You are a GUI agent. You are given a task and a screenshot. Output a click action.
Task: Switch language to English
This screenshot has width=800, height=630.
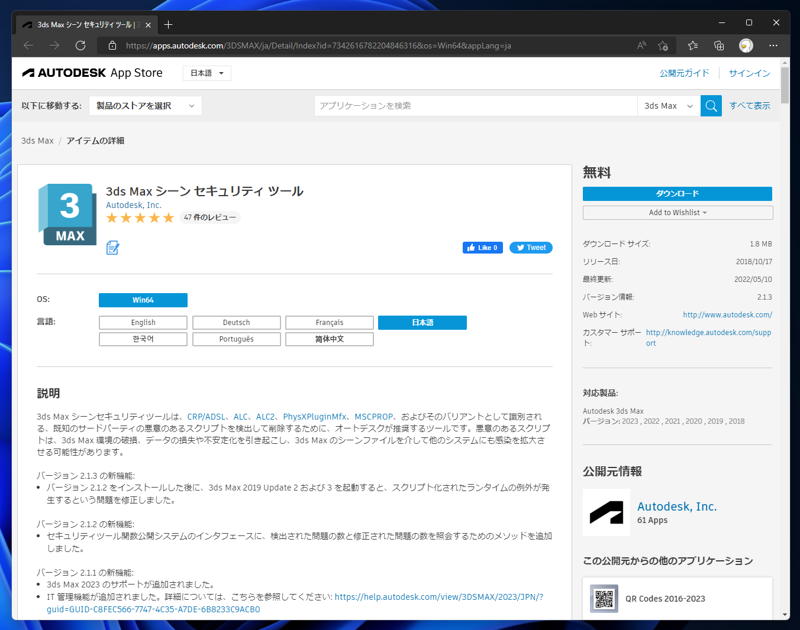(x=143, y=322)
